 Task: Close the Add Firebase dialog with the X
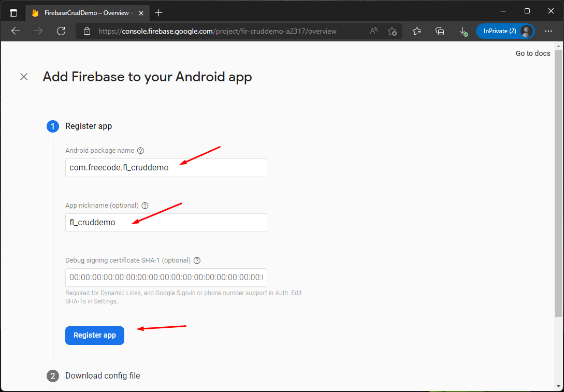click(24, 76)
